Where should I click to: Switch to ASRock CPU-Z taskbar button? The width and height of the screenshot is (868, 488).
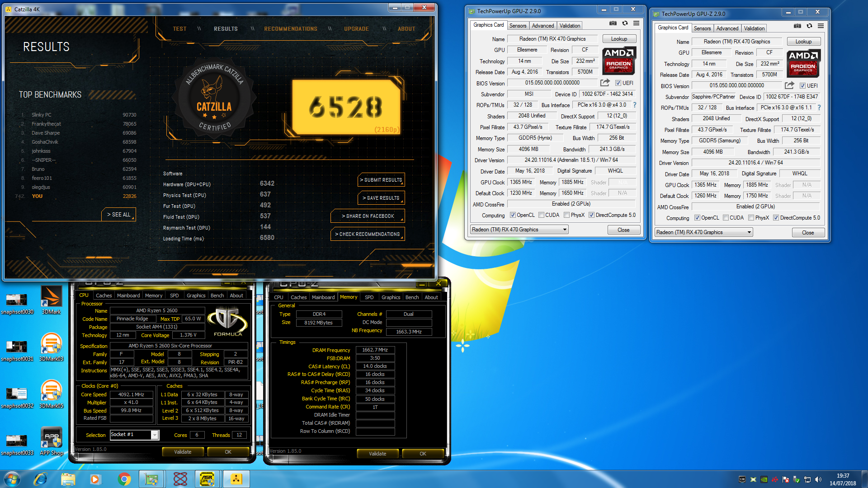[208, 479]
